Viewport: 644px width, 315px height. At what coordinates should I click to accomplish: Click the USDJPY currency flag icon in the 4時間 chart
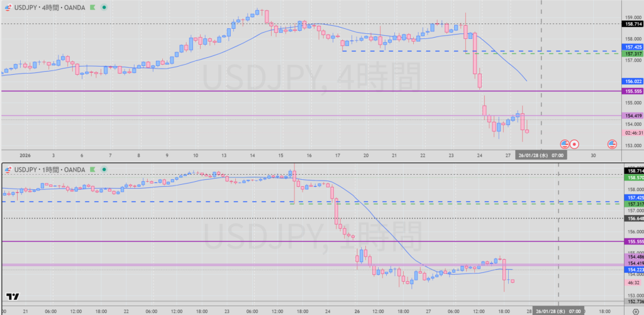pos(7,6)
